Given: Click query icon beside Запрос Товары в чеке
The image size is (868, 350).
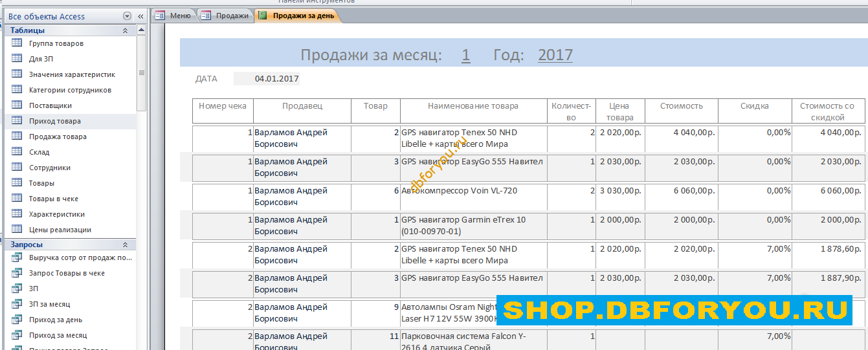Looking at the screenshot, I should (x=17, y=273).
